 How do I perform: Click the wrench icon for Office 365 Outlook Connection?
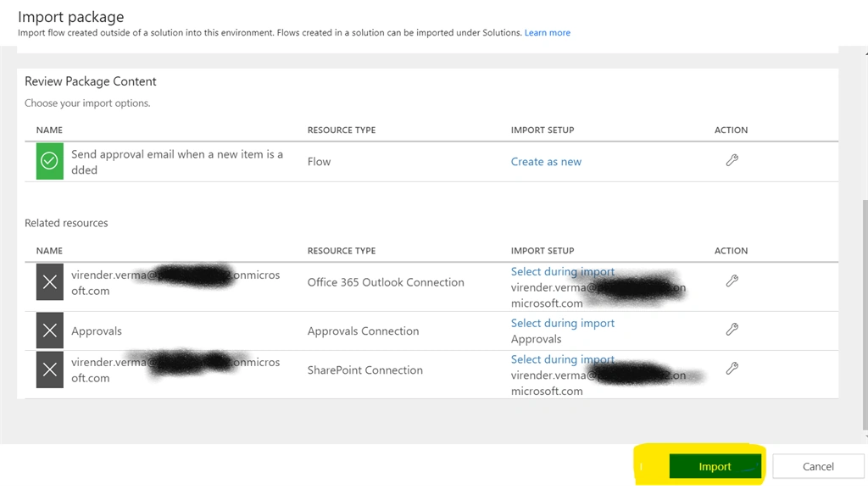(x=732, y=281)
